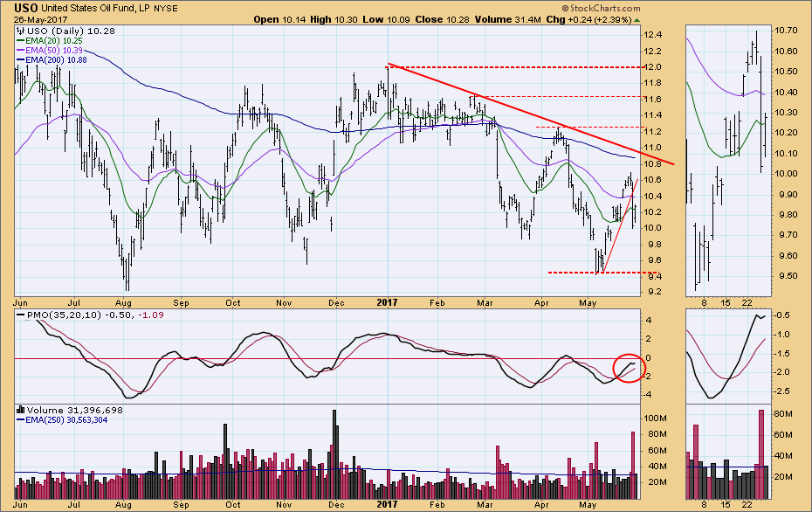
Task: Click the 'EMA(250) 30,563,304' legend label
Action: [x=66, y=420]
